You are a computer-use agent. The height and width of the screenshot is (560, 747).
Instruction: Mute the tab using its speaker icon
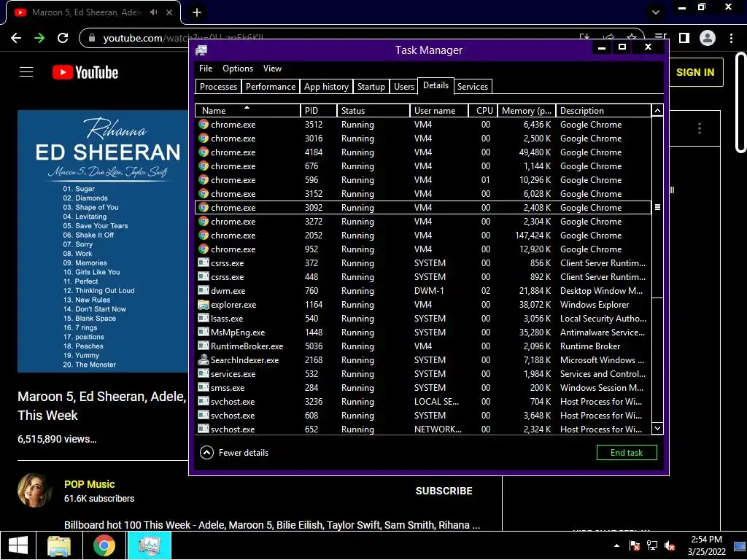[153, 12]
